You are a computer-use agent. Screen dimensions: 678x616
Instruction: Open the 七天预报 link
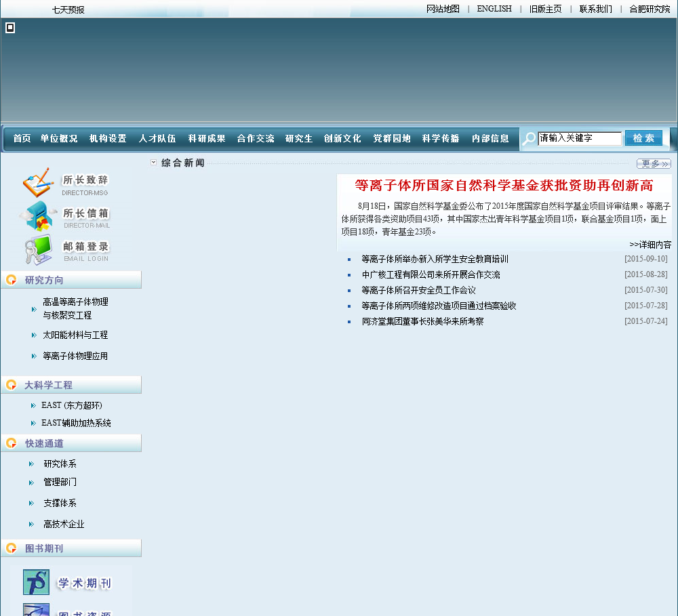(x=68, y=9)
